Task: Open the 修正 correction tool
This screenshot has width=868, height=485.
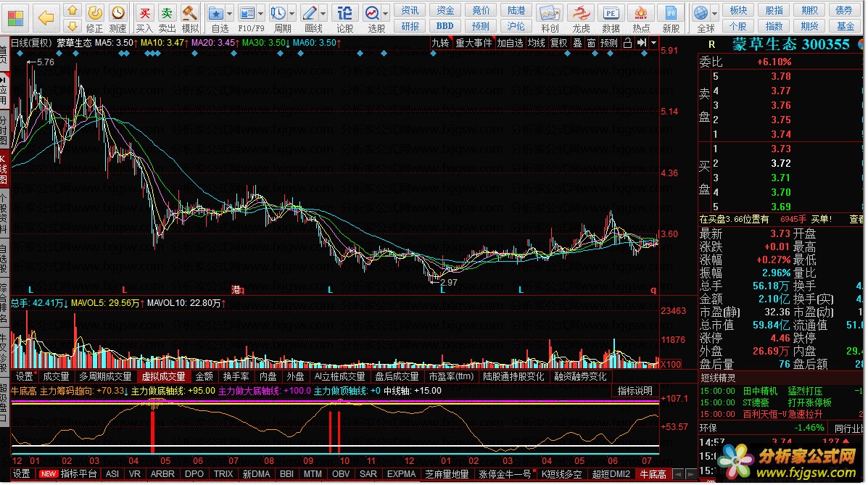Action: pos(95,18)
